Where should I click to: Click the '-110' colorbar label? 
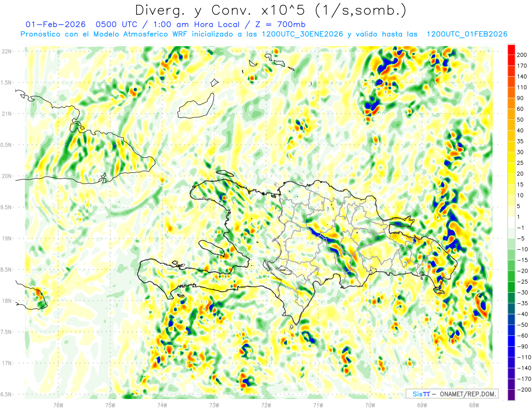[524, 357]
